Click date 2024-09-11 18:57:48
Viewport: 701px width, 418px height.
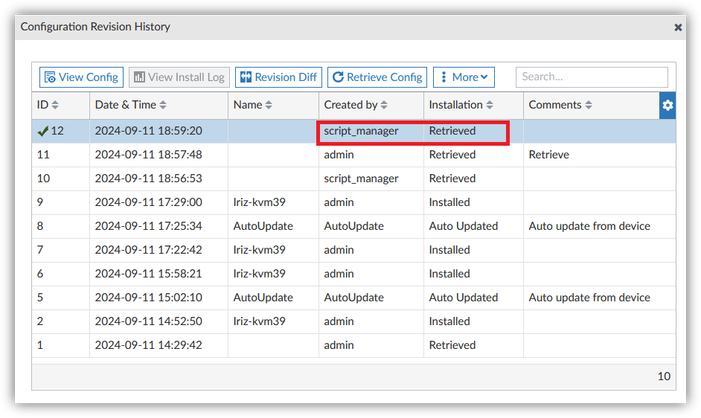[148, 155]
